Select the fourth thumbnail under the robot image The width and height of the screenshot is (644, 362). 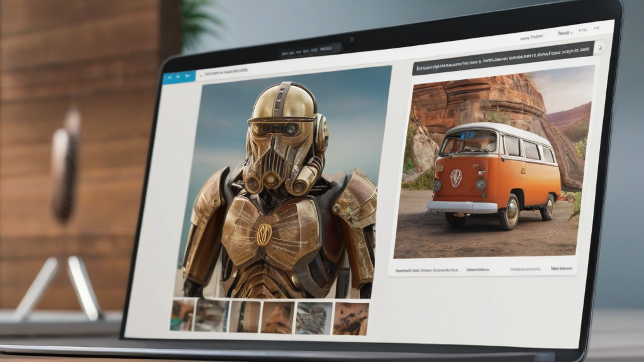(277, 317)
